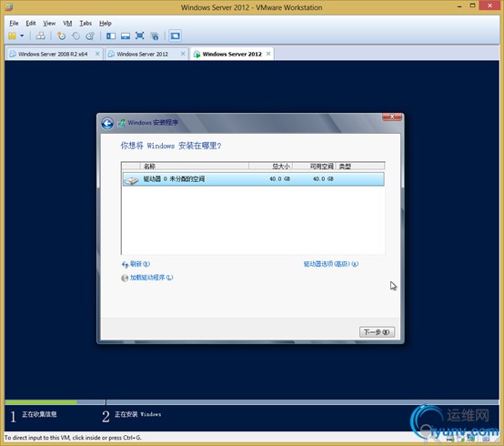Click the 40.0 GB total size value
The width and height of the screenshot is (504, 446).
click(x=279, y=178)
